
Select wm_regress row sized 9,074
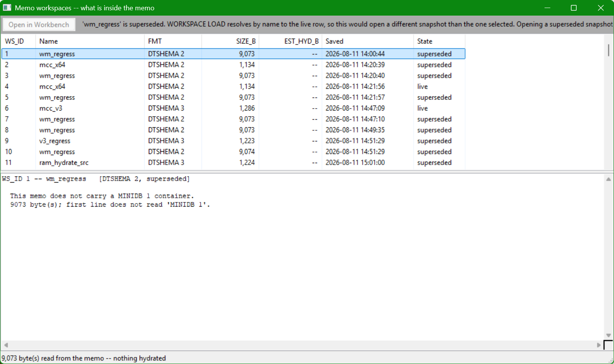(x=233, y=152)
